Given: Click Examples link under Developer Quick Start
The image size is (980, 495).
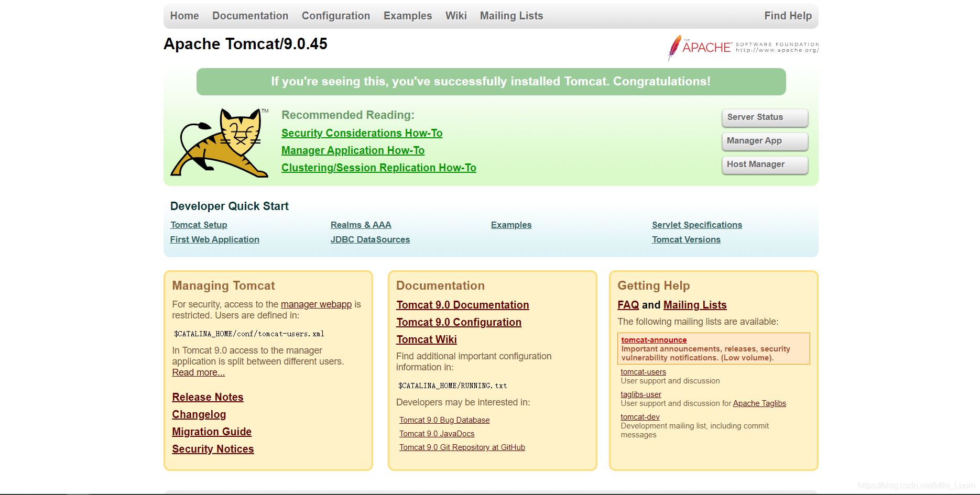Looking at the screenshot, I should click(511, 225).
